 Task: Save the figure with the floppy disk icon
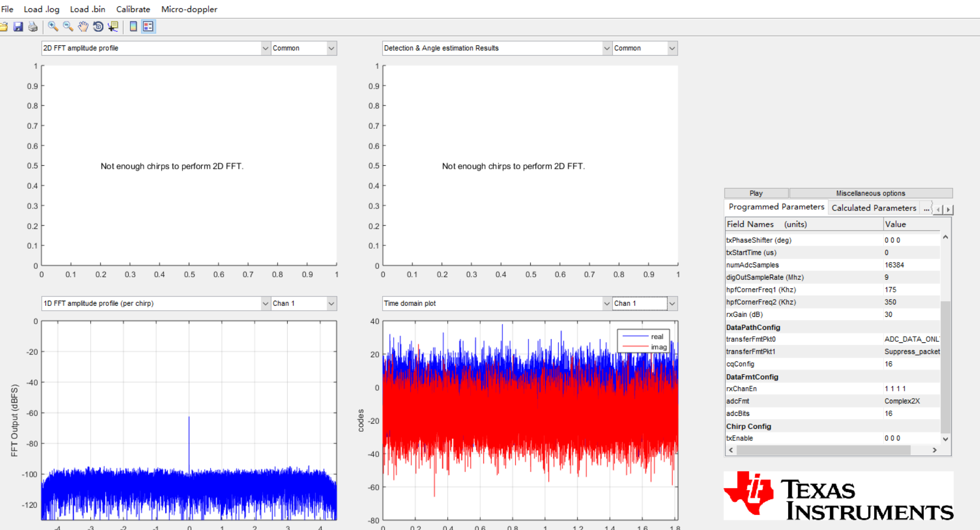click(18, 27)
